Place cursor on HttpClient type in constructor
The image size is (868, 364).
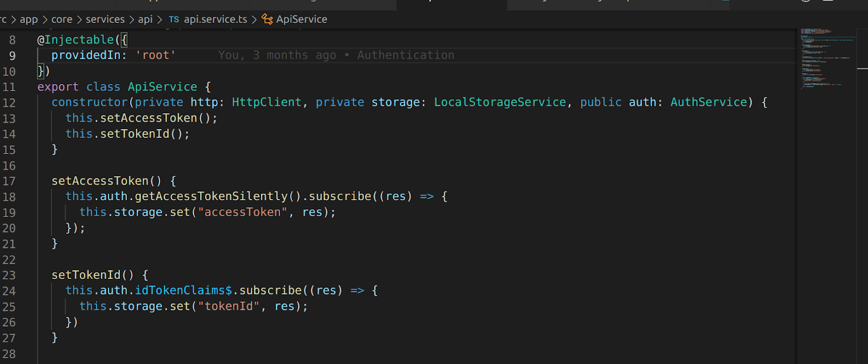tap(266, 103)
